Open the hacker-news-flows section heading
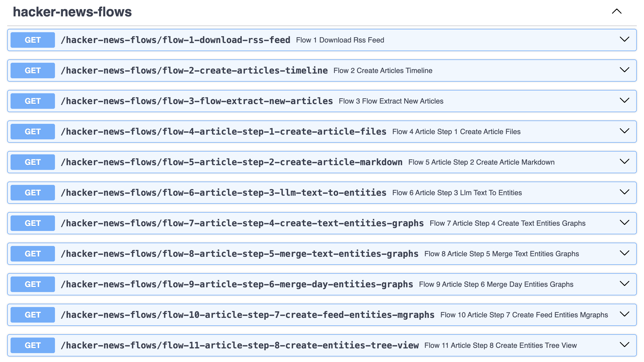Image resolution: width=644 pixels, height=362 pixels. (72, 12)
